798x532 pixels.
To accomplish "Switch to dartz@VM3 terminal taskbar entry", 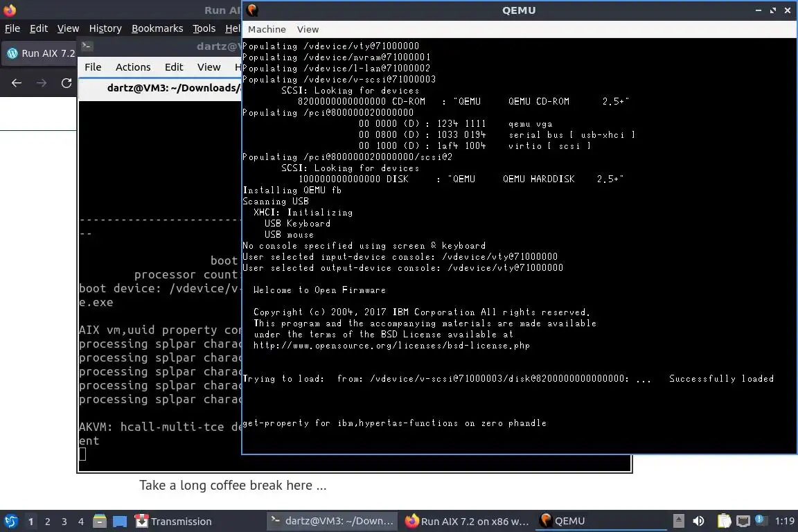I will point(332,522).
